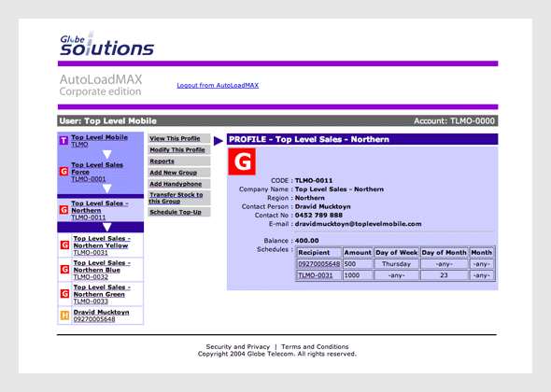This screenshot has height=392, width=551.
Task: Click the red G icon beside Top Level Sales Force
Action: (64, 172)
